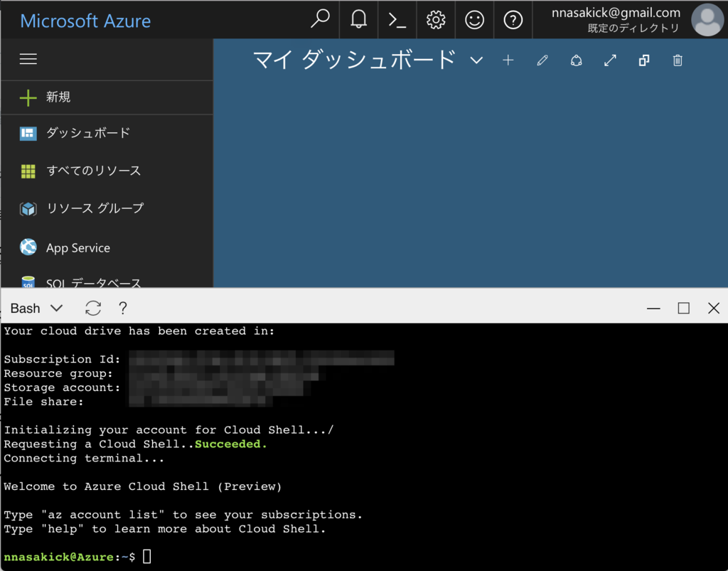This screenshot has width=728, height=571.
Task: Open the notifications bell
Action: click(x=358, y=19)
